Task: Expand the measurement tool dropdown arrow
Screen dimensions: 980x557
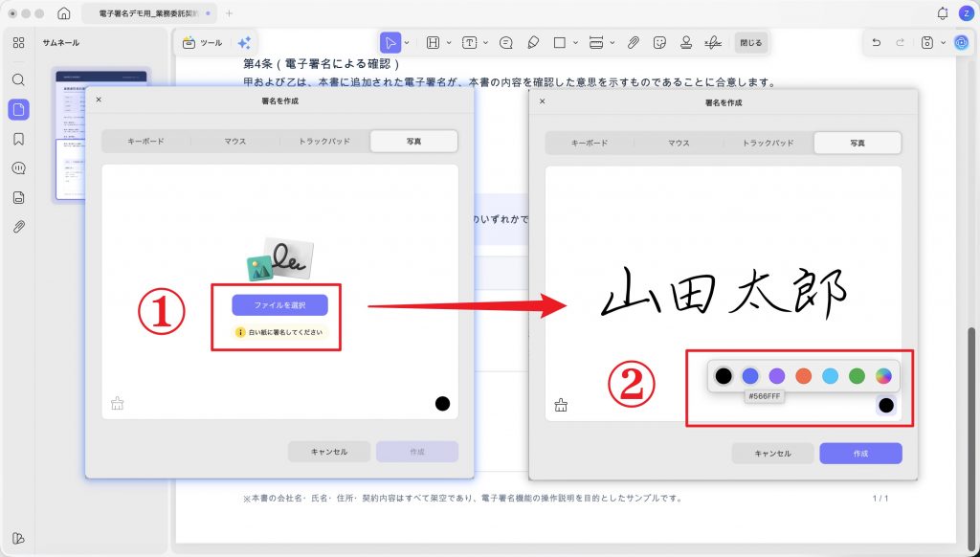Action: pos(612,43)
